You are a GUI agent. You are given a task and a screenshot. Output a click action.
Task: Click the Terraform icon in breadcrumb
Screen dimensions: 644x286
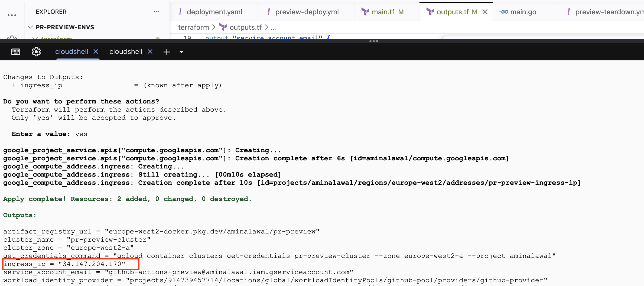coord(223,27)
